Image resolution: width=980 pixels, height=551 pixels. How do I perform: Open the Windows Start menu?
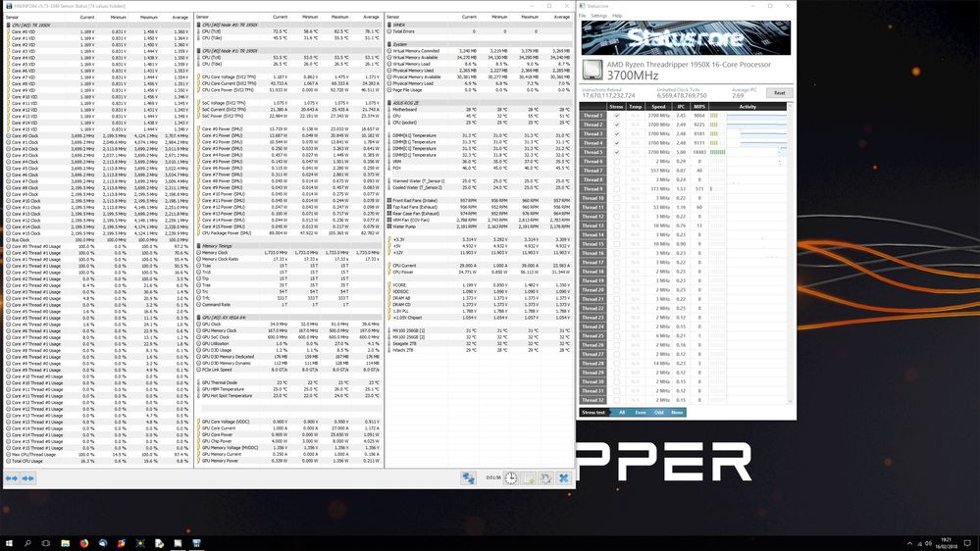click(x=9, y=543)
